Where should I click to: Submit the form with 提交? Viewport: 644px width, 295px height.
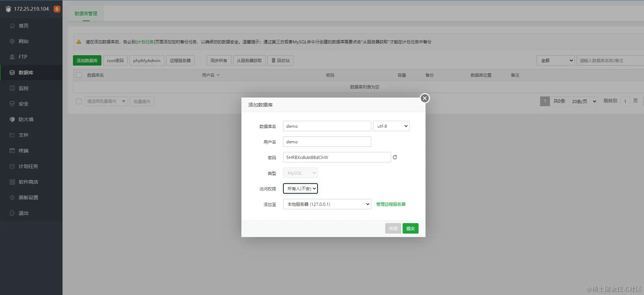[411, 228]
